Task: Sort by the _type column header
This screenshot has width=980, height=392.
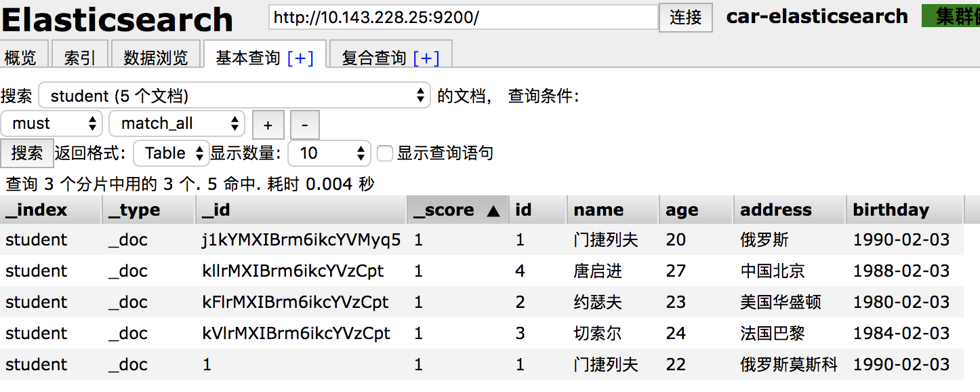Action: click(x=149, y=210)
